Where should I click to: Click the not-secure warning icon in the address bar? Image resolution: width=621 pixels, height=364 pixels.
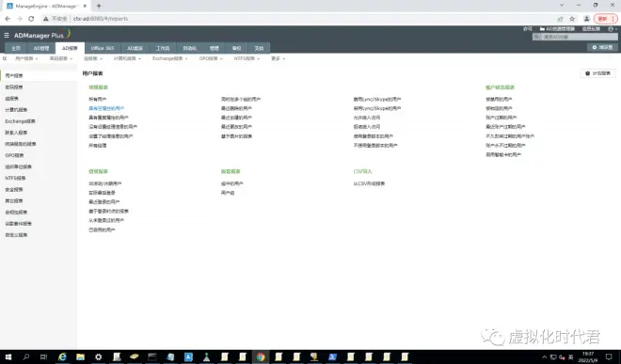point(46,19)
